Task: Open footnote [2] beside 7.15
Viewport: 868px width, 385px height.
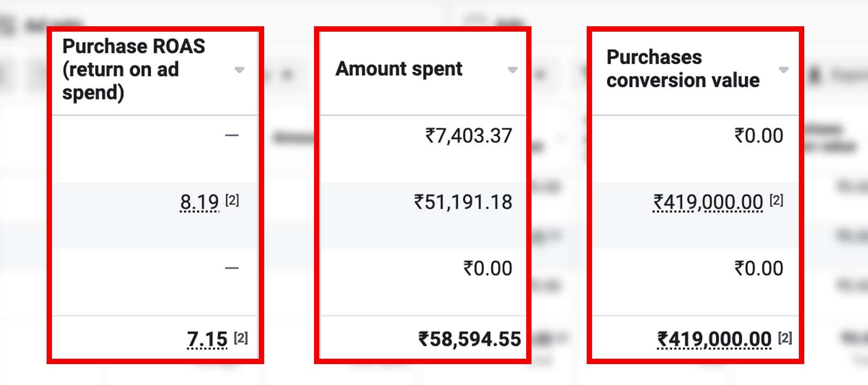Action: pyautogui.click(x=241, y=338)
